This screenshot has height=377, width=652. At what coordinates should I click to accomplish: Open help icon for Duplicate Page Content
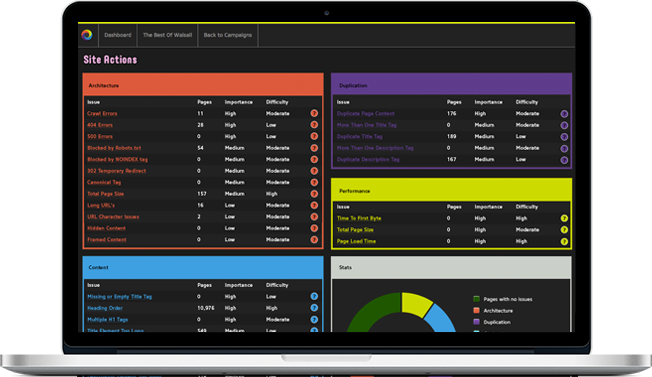(x=564, y=114)
